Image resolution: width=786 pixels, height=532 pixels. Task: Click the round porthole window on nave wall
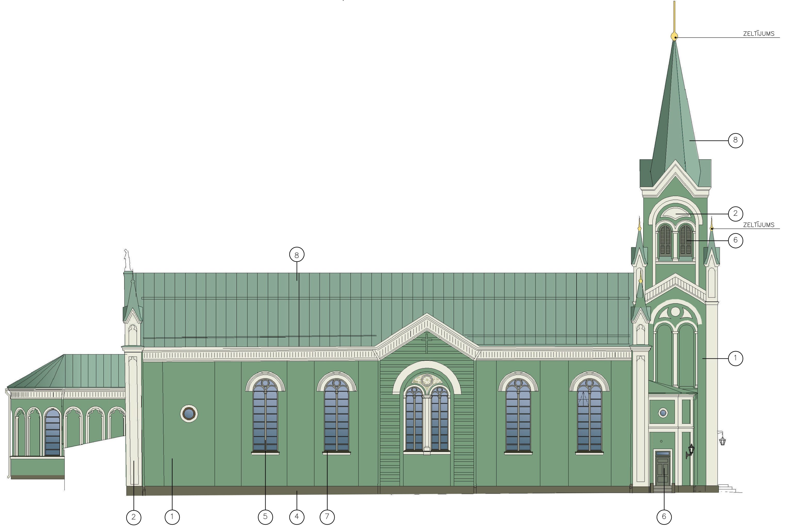click(x=189, y=413)
